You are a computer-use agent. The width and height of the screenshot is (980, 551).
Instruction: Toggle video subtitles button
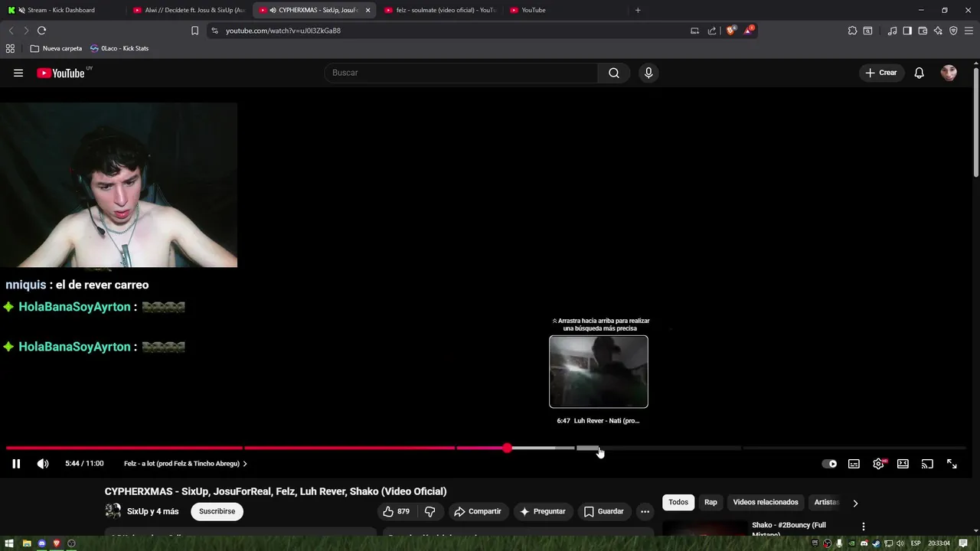point(854,464)
